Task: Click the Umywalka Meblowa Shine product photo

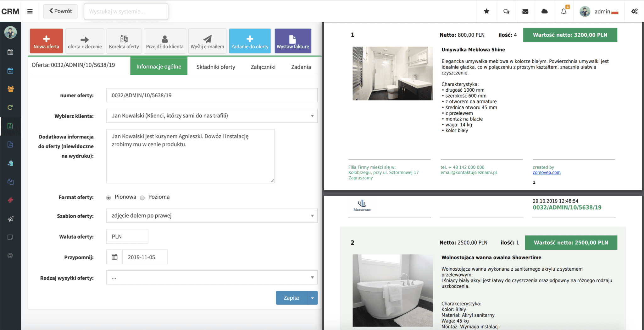Action: click(x=393, y=73)
